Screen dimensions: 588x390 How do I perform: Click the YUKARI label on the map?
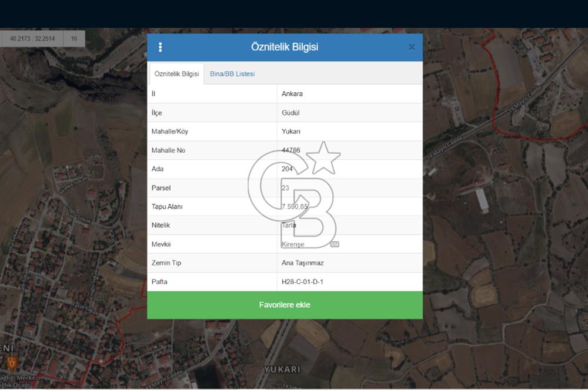[282, 369]
